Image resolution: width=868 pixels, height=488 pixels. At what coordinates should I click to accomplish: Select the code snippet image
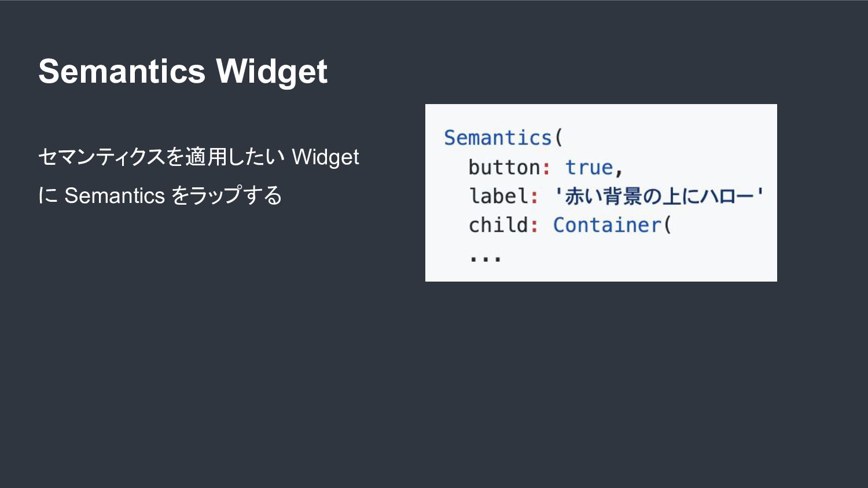point(601,193)
